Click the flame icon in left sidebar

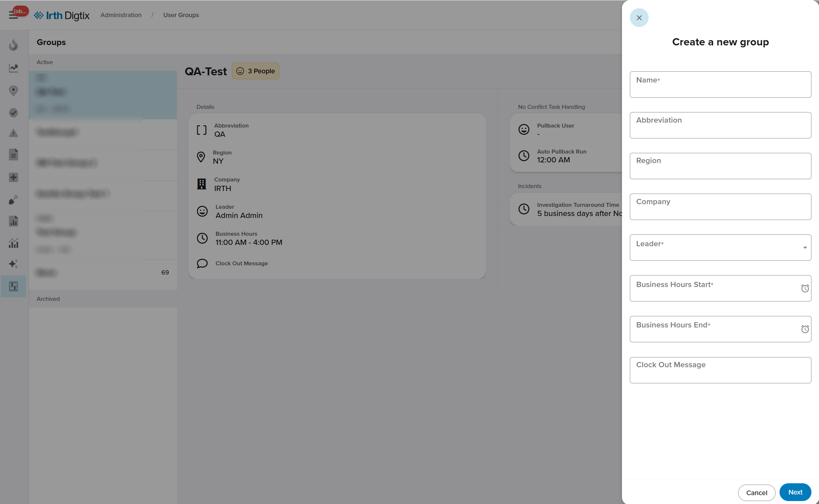pos(13,45)
